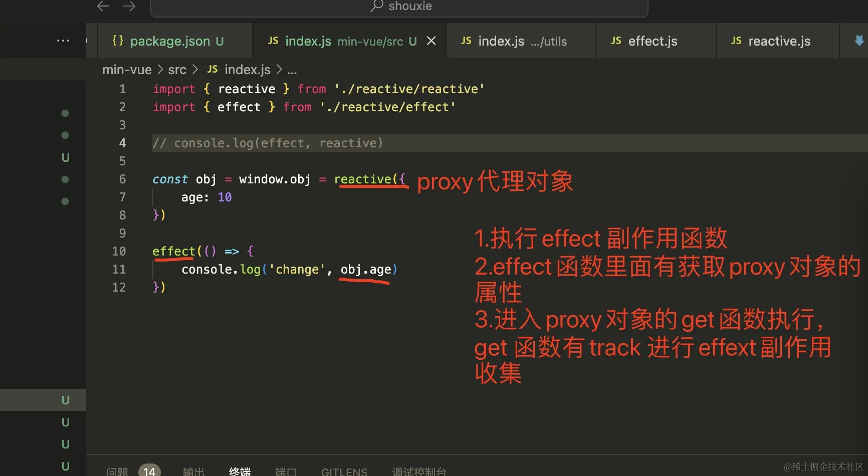
Task: Show the 问题 (Problems) panel
Action: (x=117, y=471)
